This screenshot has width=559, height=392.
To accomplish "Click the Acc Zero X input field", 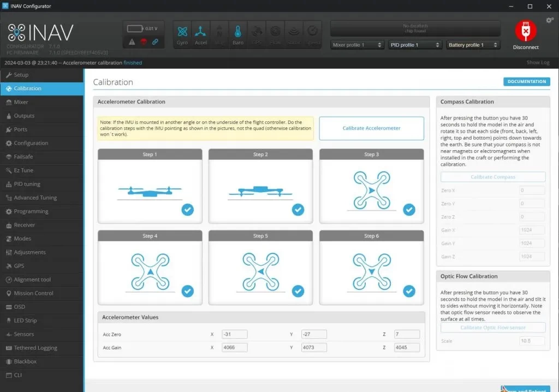I will click(x=235, y=334).
